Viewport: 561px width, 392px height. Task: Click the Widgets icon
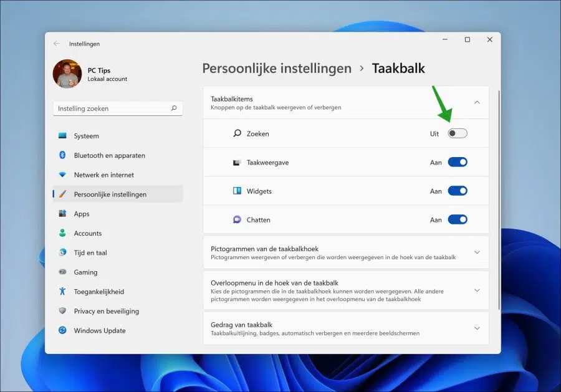click(x=237, y=191)
